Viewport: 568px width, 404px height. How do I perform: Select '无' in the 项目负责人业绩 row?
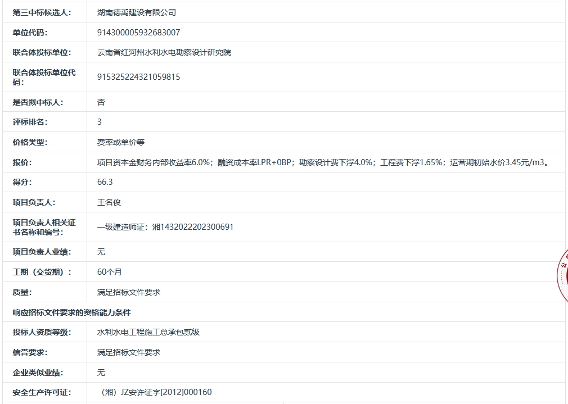(101, 252)
